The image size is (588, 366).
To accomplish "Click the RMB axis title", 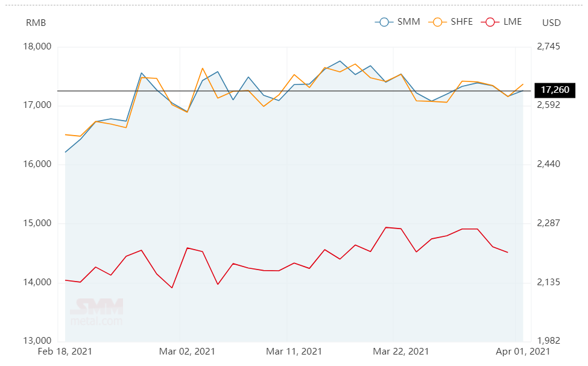I will (x=36, y=23).
